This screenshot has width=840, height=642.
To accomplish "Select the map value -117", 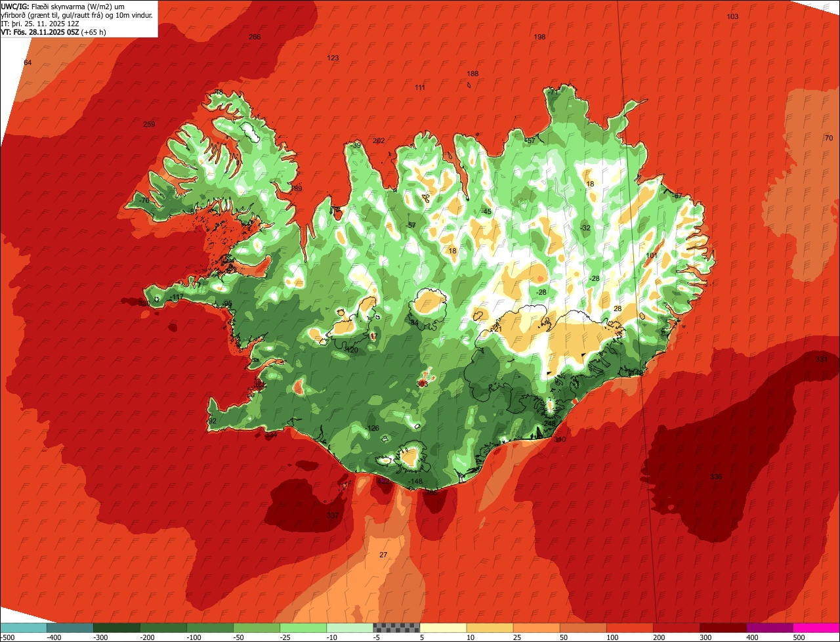I will pos(176,297).
